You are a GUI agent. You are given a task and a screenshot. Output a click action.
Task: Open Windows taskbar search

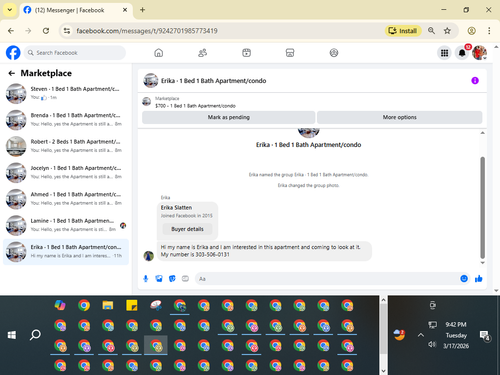[x=35, y=335]
